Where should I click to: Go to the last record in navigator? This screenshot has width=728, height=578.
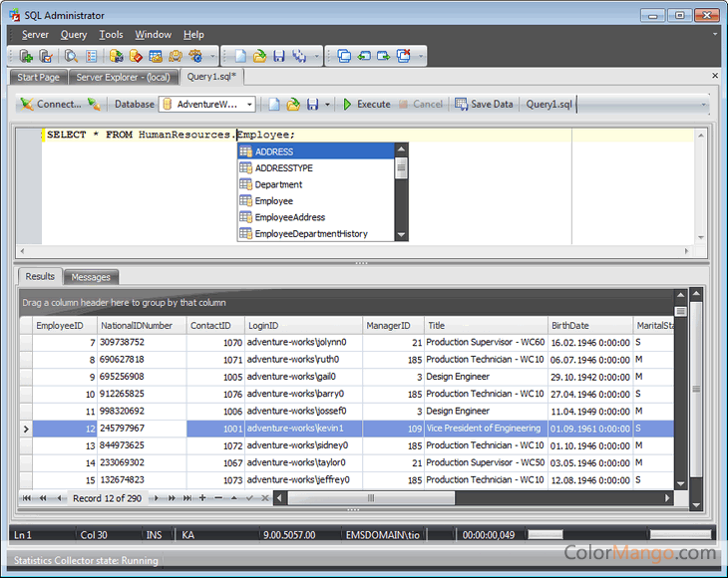click(187, 498)
